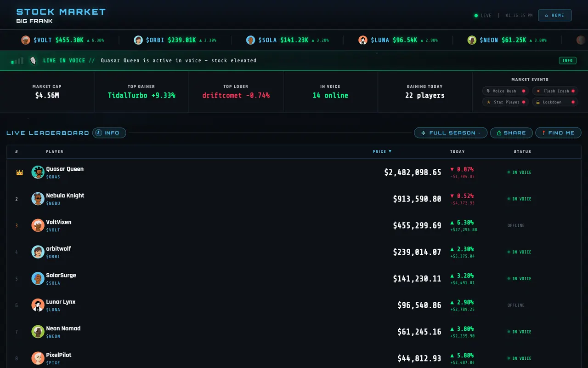
Task: Select the VoltVixen player name
Action: [59, 222]
